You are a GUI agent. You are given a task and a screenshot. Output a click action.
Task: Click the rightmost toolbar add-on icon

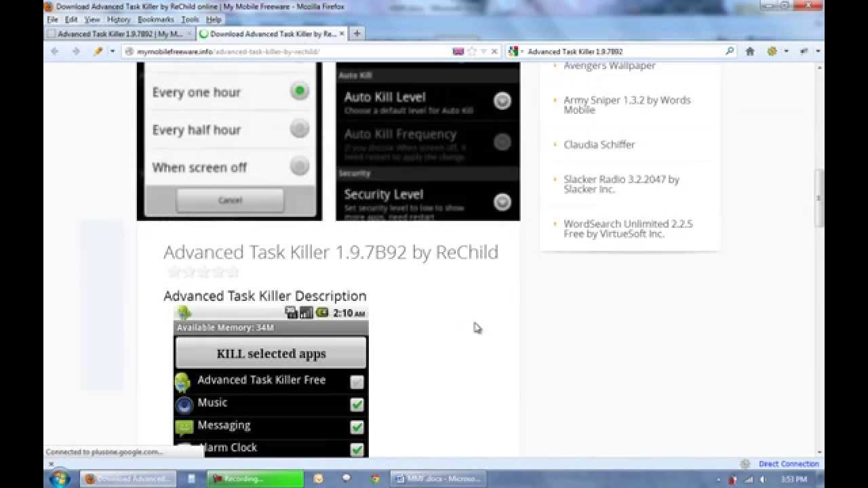point(804,51)
